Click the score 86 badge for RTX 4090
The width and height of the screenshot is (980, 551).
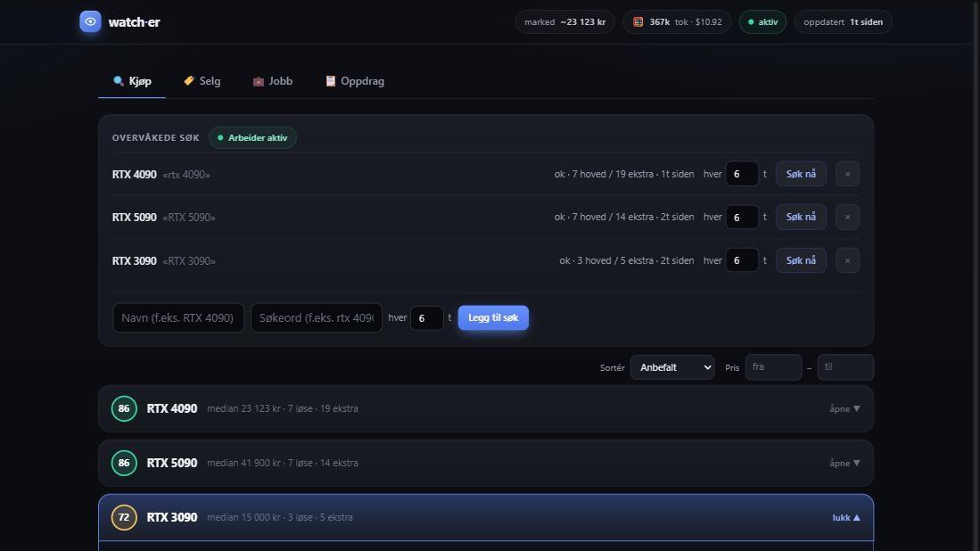[x=124, y=408]
